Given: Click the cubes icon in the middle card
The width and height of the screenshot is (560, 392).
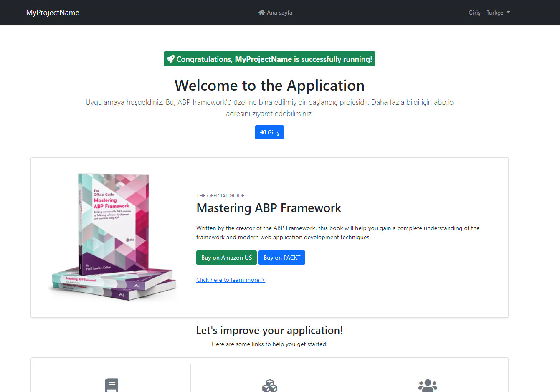Looking at the screenshot, I should pos(269,385).
